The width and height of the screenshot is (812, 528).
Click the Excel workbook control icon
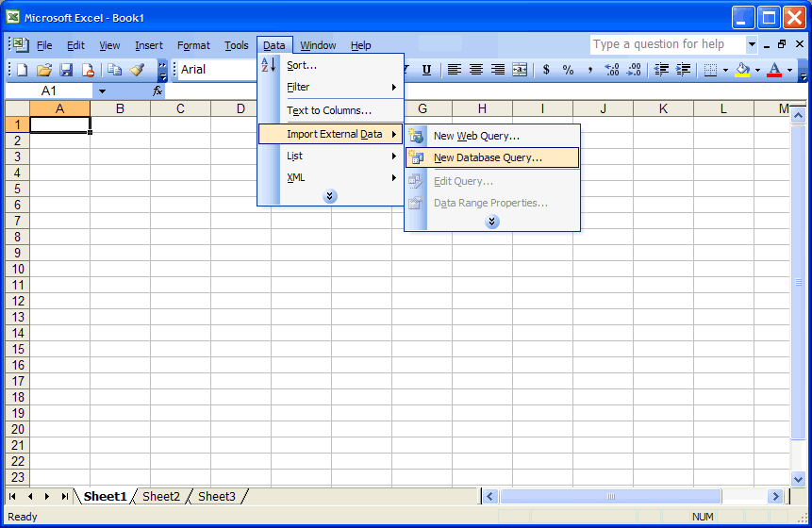21,44
